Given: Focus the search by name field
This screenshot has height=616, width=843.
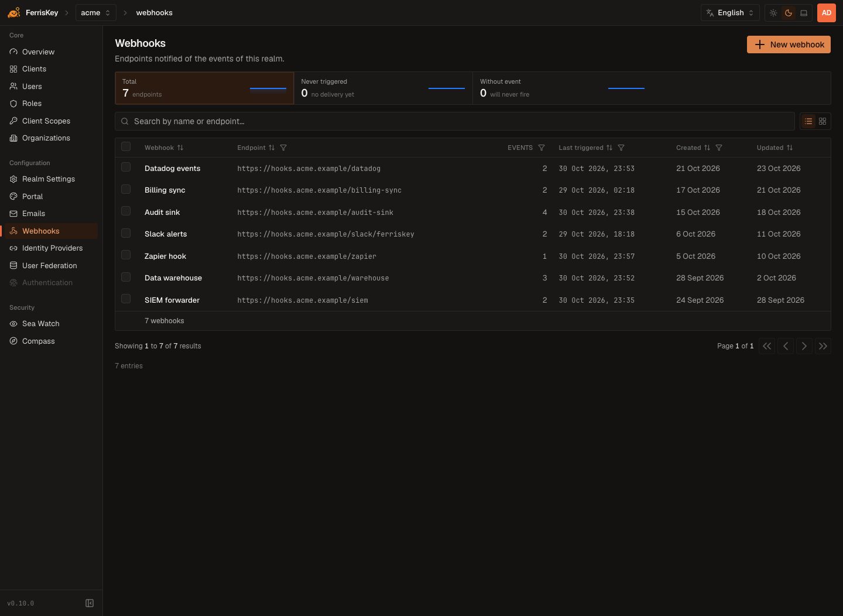Looking at the screenshot, I should (455, 121).
